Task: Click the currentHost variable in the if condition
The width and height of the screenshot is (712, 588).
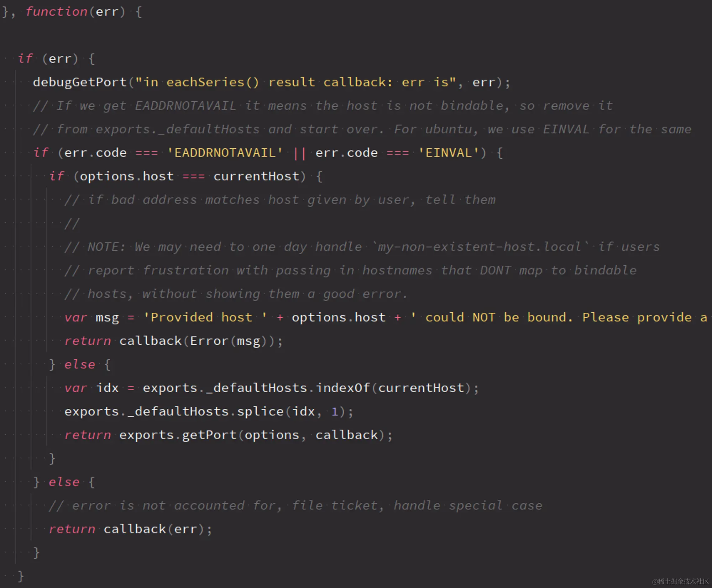Action: pos(256,176)
